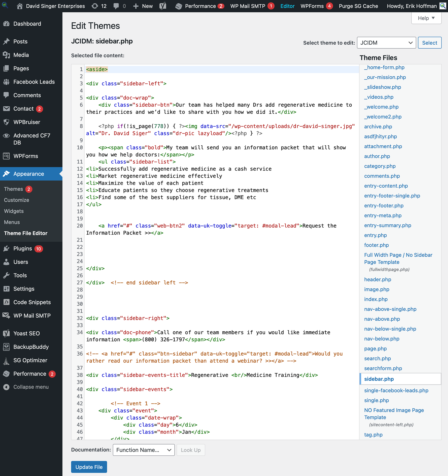The width and height of the screenshot is (448, 476).
Task: Click the user avatar beside Howdy, Erik Hoffman
Action: tap(443, 6)
